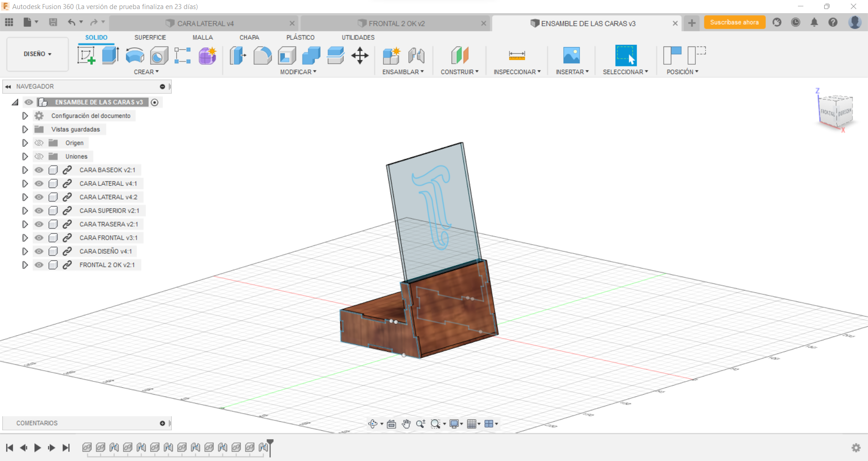Viewport: 868px width, 461px height.
Task: Open the CREAR dropdown menu
Action: 146,72
